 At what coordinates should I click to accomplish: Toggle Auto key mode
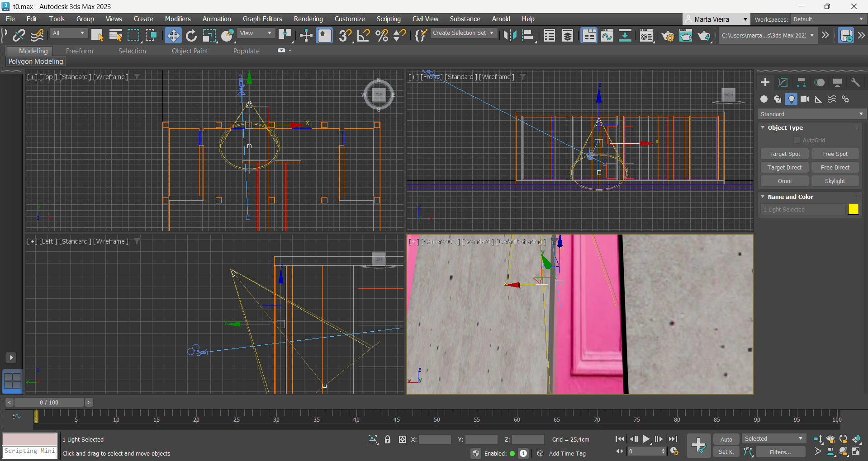[726, 439]
